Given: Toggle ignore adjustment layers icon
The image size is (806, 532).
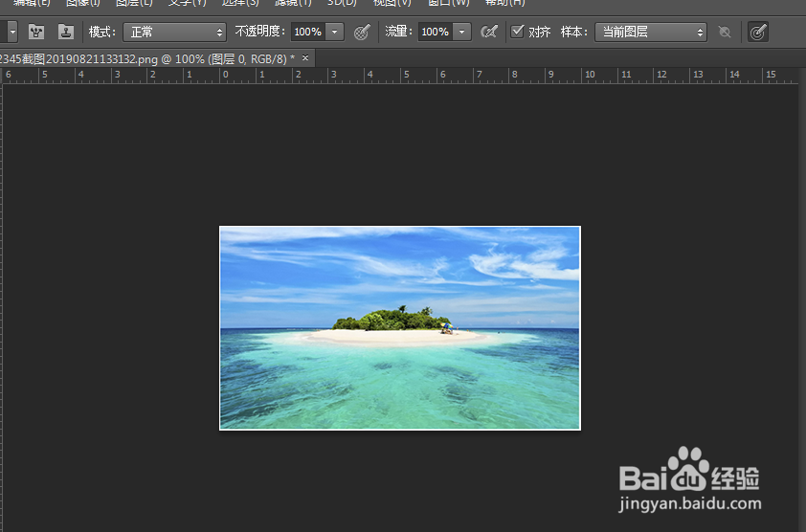Looking at the screenshot, I should (725, 32).
